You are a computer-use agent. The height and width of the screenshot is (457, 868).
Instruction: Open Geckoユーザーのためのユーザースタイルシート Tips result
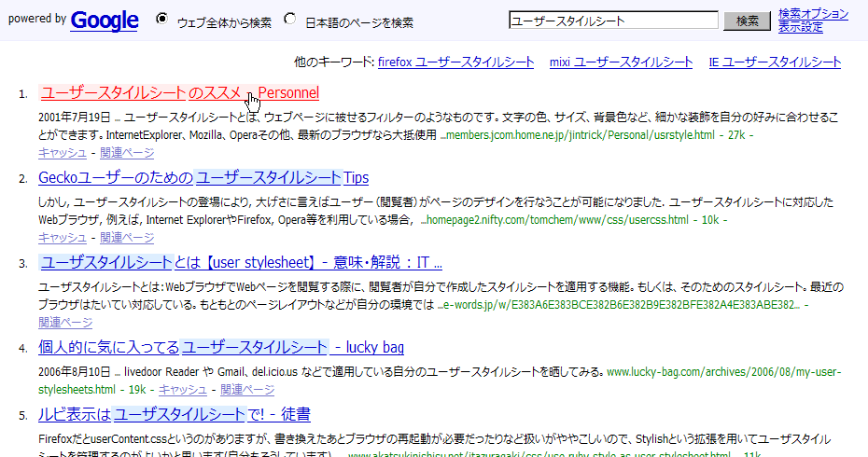pyautogui.click(x=203, y=177)
